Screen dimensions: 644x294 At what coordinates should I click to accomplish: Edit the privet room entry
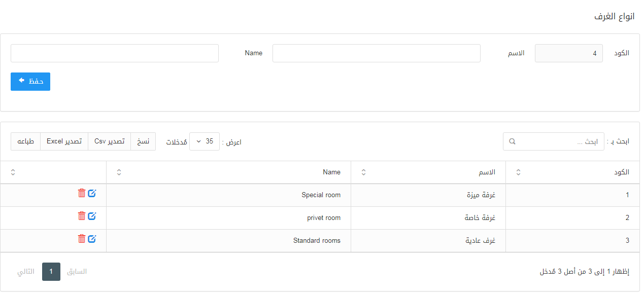(x=92, y=216)
